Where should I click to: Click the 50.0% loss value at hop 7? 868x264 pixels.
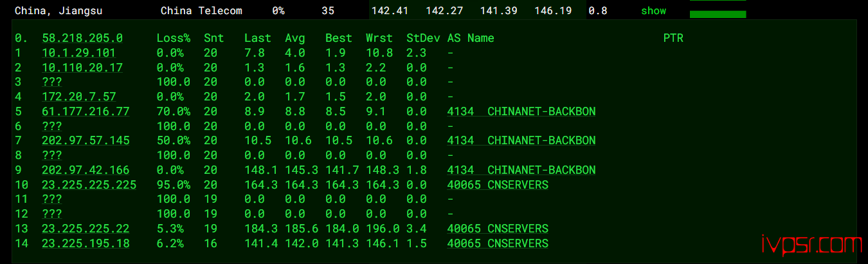coord(174,140)
